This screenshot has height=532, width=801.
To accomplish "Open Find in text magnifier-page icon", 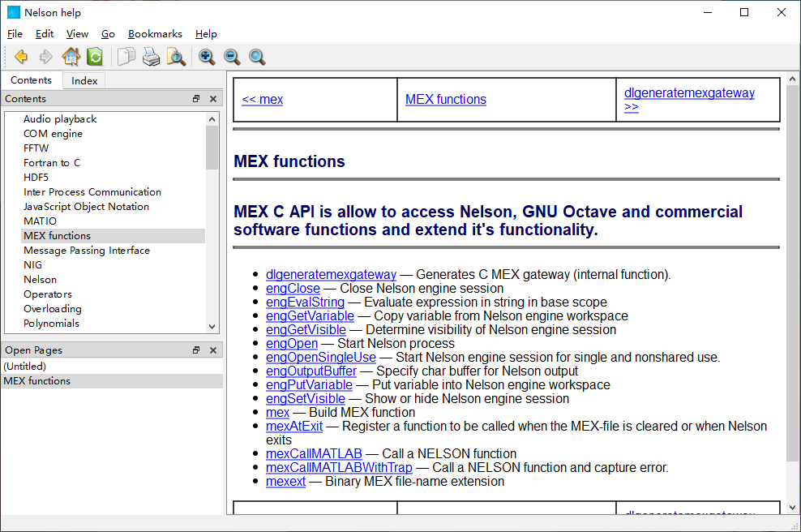I will [176, 57].
